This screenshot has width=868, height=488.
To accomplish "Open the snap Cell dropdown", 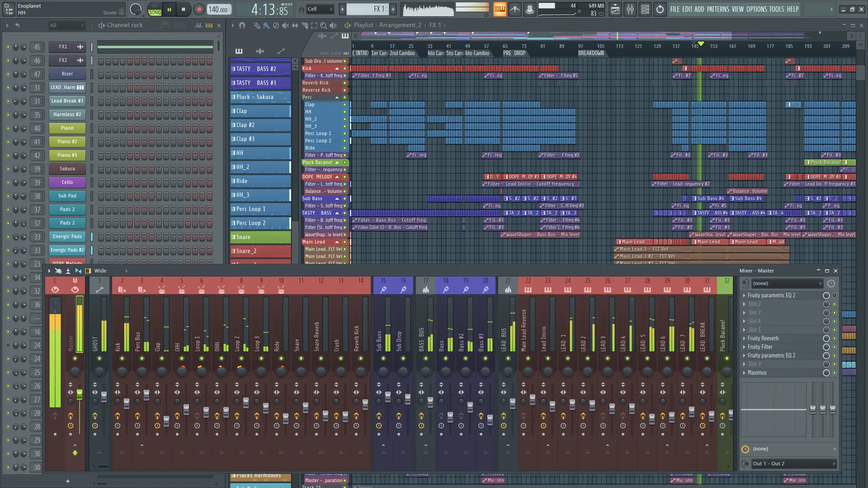I will [320, 9].
